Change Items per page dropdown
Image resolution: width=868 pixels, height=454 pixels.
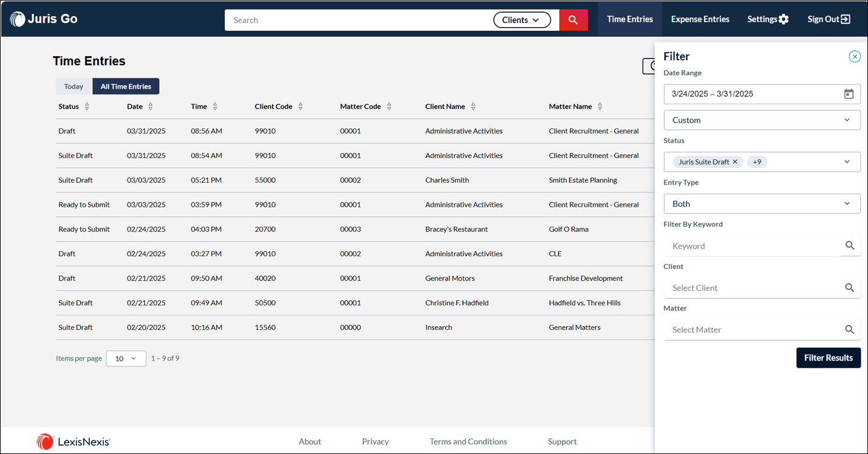coord(126,359)
